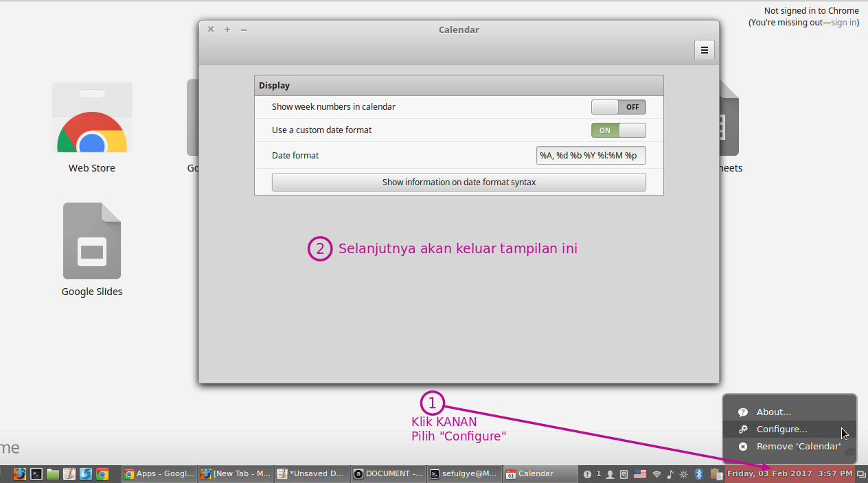
Task: Open the sound settings via the note icon
Action: coord(670,473)
